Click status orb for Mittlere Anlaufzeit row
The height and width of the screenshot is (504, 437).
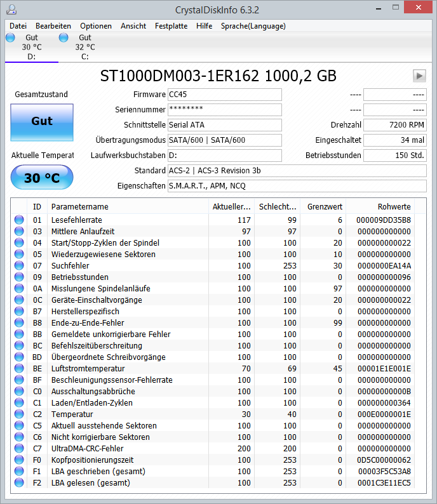(x=19, y=231)
